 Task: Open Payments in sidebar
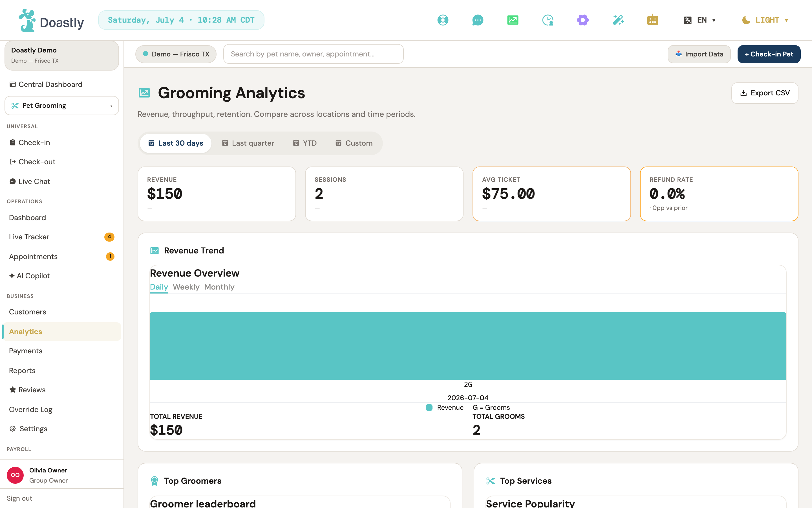(62, 351)
